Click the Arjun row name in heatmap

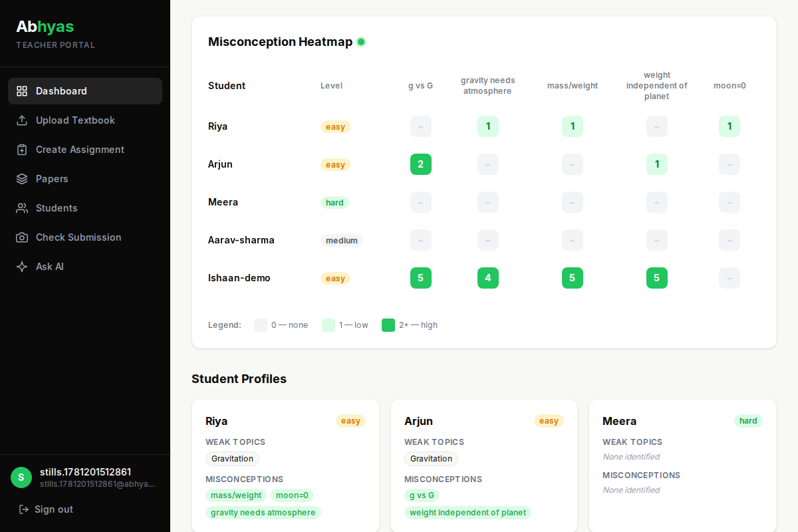point(220,164)
